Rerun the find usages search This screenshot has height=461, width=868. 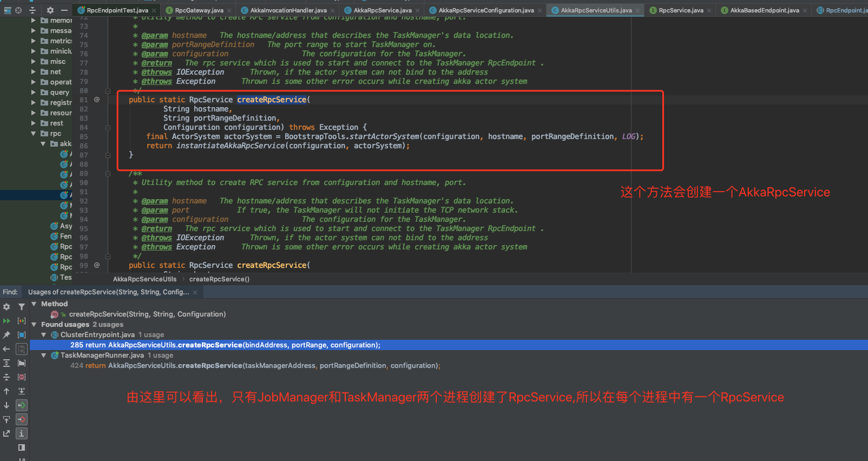click(6, 321)
